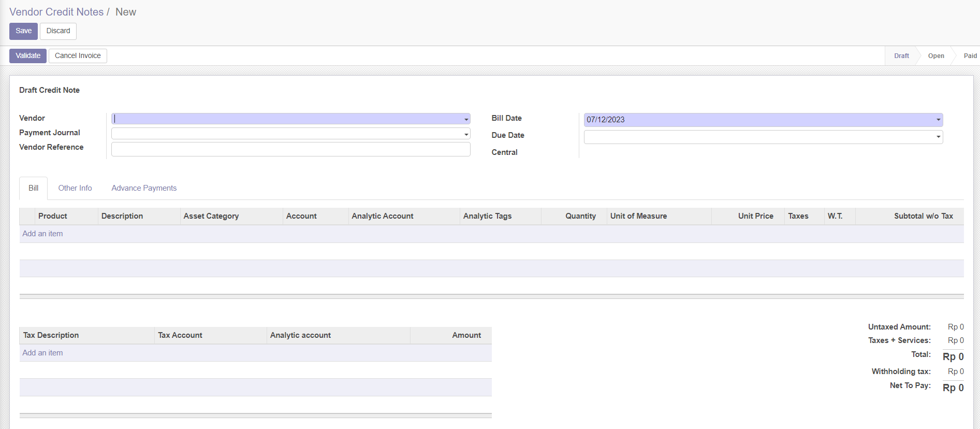
Task: Click the Draft Credit Note heading
Action: (x=49, y=90)
